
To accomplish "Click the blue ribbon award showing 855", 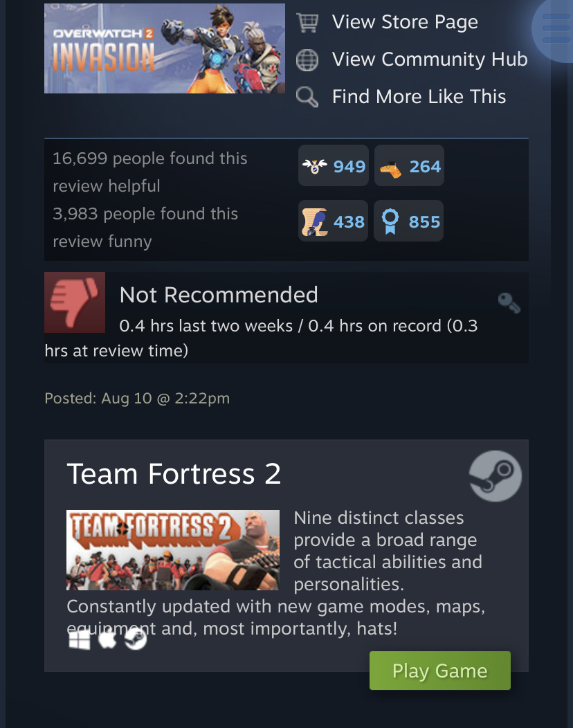I will [408, 221].
